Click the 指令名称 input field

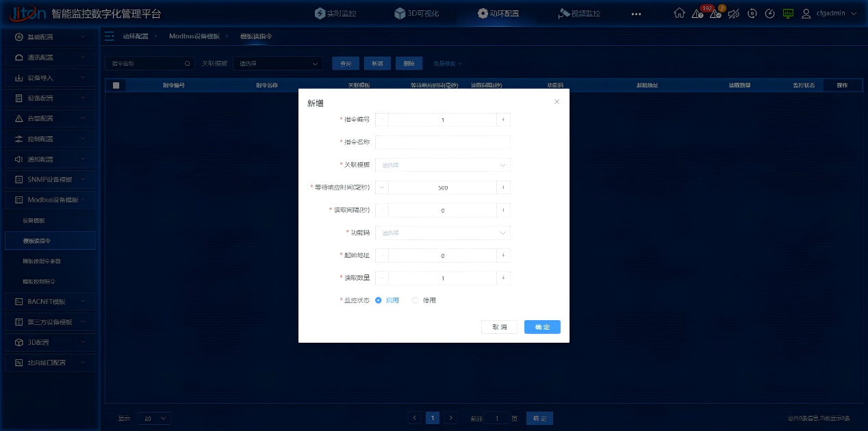click(442, 142)
